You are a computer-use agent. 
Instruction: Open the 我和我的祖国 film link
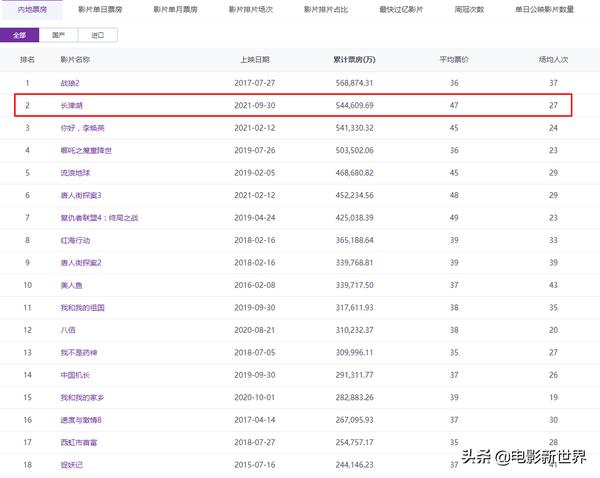click(82, 308)
